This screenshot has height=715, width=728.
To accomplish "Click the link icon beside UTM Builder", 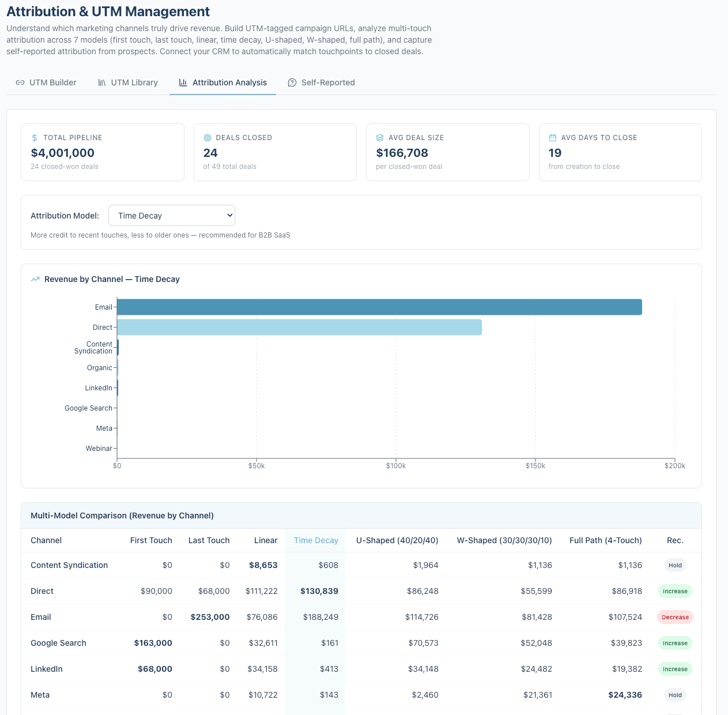I will [x=20, y=82].
